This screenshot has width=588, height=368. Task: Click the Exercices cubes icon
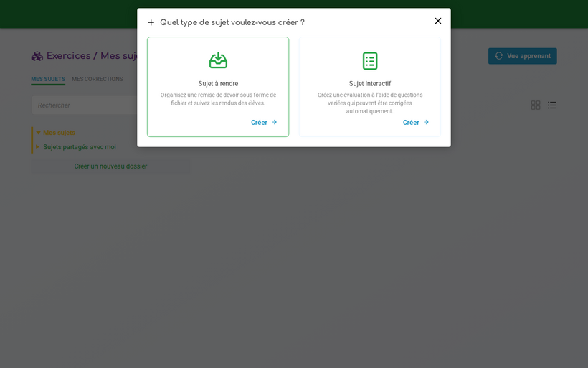37,56
